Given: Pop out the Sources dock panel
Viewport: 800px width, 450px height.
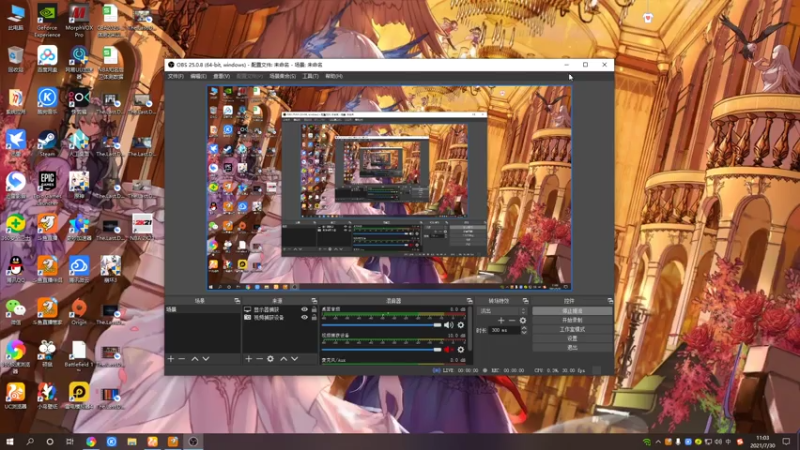Looking at the screenshot, I should tap(314, 301).
